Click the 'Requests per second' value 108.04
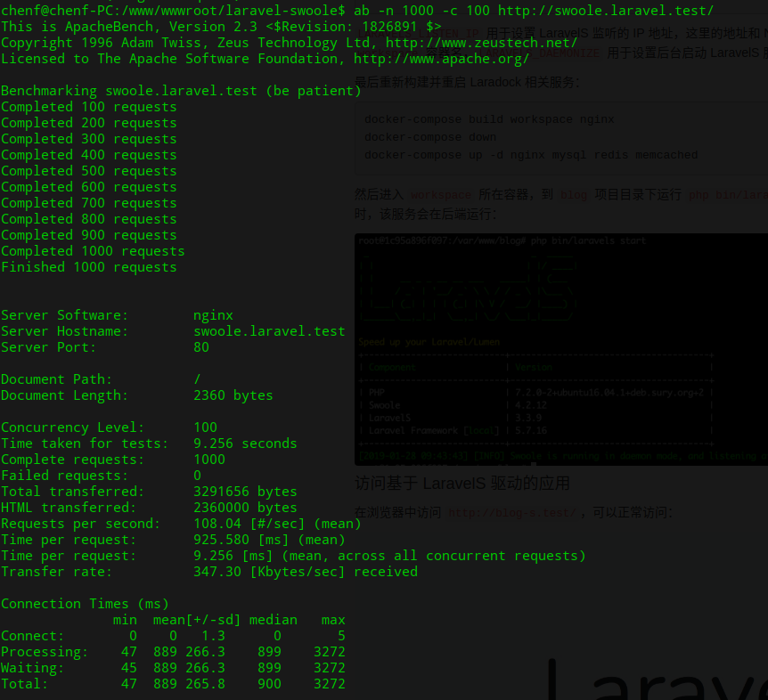The height and width of the screenshot is (700, 768). 217,525
